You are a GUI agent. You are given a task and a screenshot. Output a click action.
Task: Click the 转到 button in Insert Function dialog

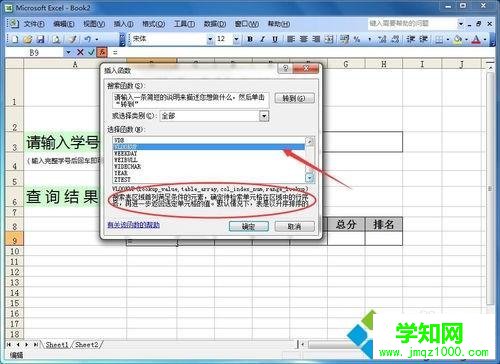tap(294, 98)
